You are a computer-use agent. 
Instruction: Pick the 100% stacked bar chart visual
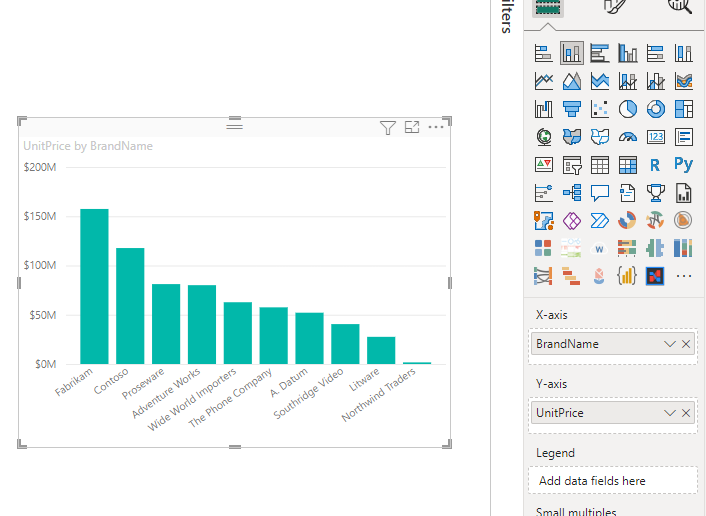[656, 53]
